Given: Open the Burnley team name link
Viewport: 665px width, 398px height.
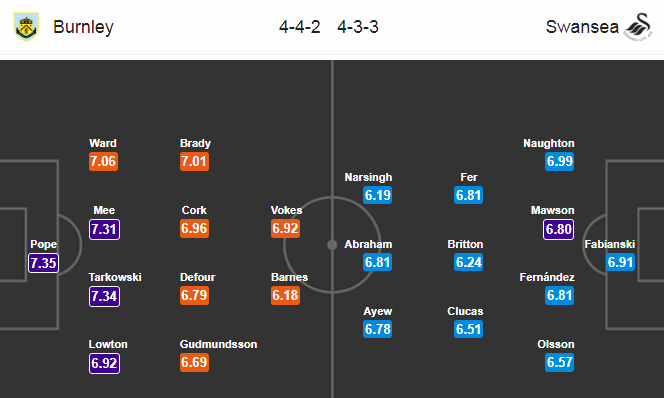Looking at the screenshot, I should click(83, 27).
